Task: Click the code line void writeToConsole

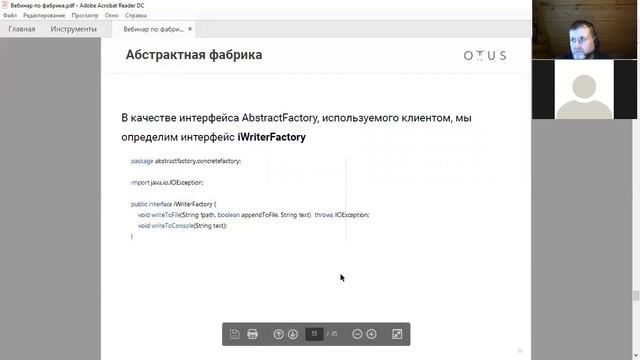Action: [x=182, y=226]
